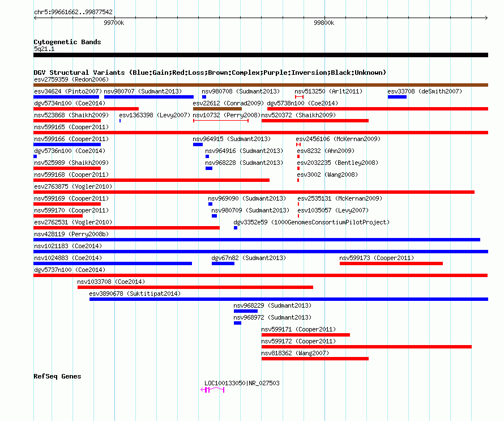Click esv3890678 (Suktitipat2014) label
The height and width of the screenshot is (421, 504).
click(x=135, y=294)
